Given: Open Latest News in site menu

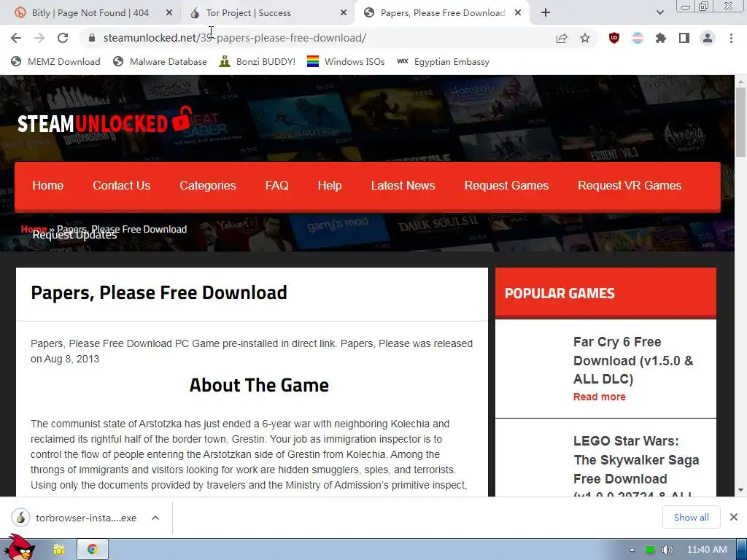Looking at the screenshot, I should pyautogui.click(x=403, y=186).
